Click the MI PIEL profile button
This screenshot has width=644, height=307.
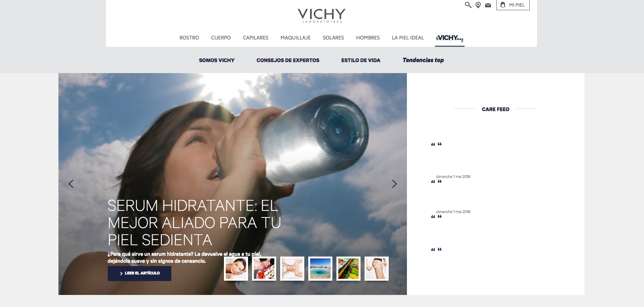[x=513, y=5]
